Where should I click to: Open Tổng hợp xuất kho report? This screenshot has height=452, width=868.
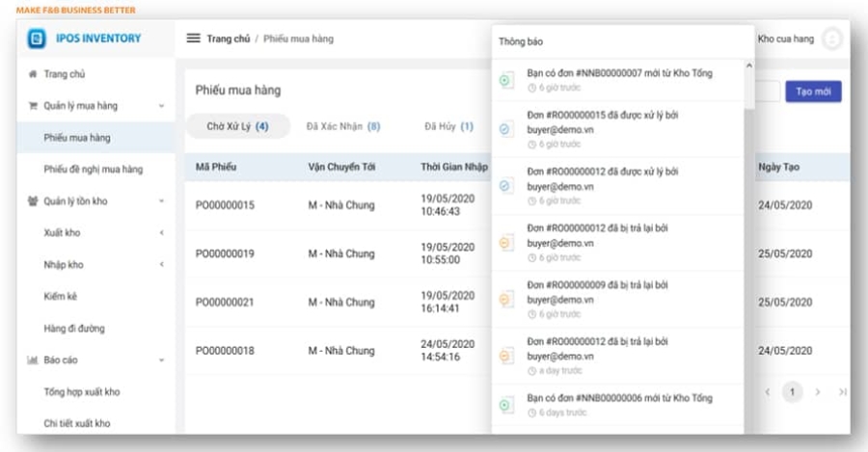coord(82,391)
